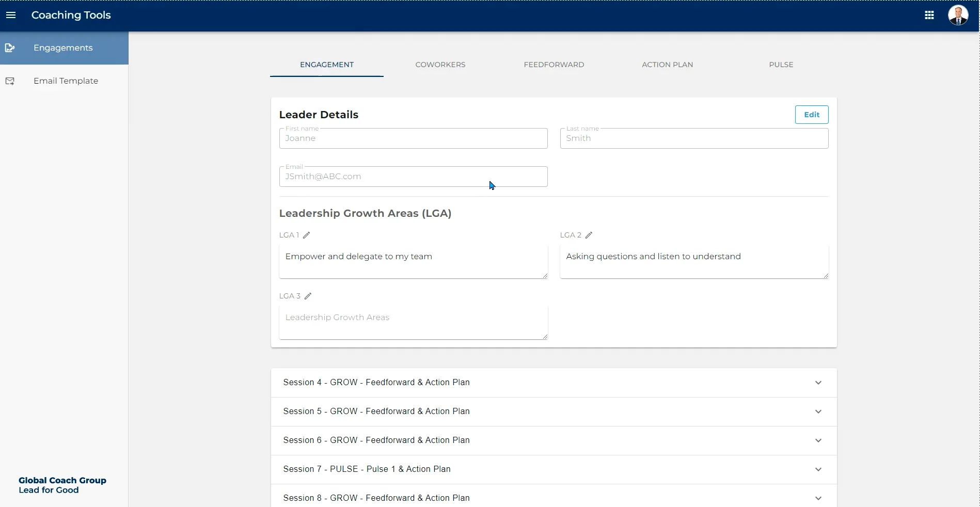Click the Engagements sidebar icon

tap(10, 48)
